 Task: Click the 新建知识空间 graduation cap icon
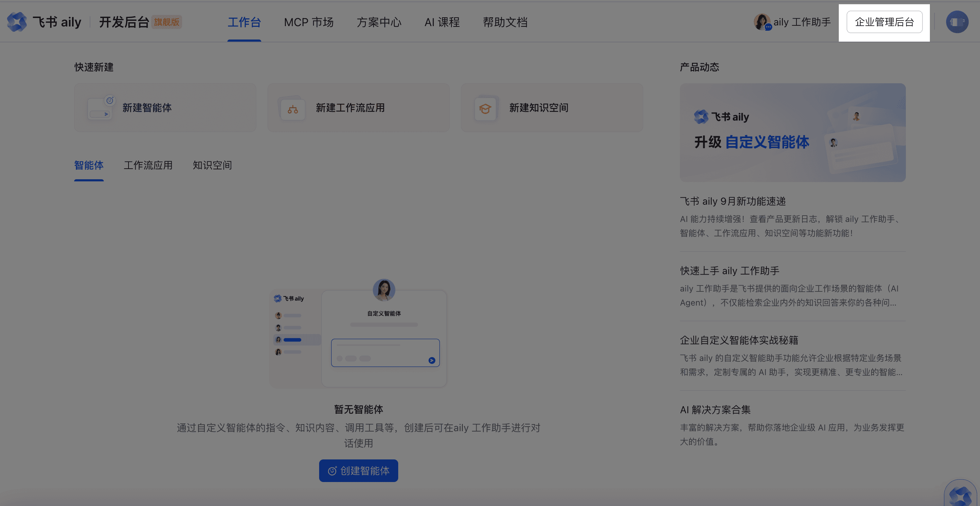pyautogui.click(x=485, y=109)
